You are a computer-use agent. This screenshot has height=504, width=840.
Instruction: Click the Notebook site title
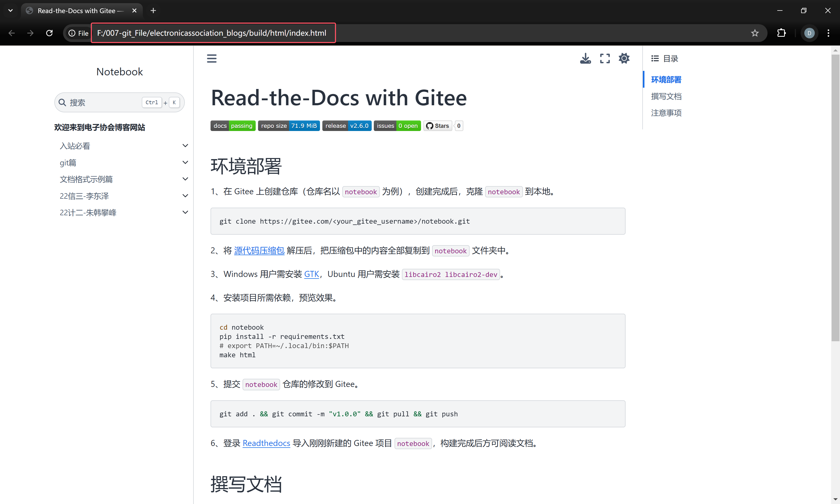point(119,72)
